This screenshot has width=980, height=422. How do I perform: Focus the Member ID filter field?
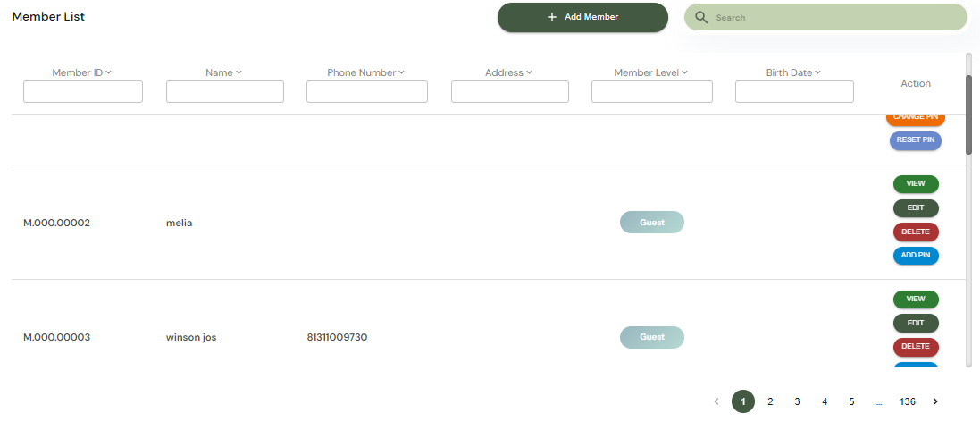click(x=83, y=92)
